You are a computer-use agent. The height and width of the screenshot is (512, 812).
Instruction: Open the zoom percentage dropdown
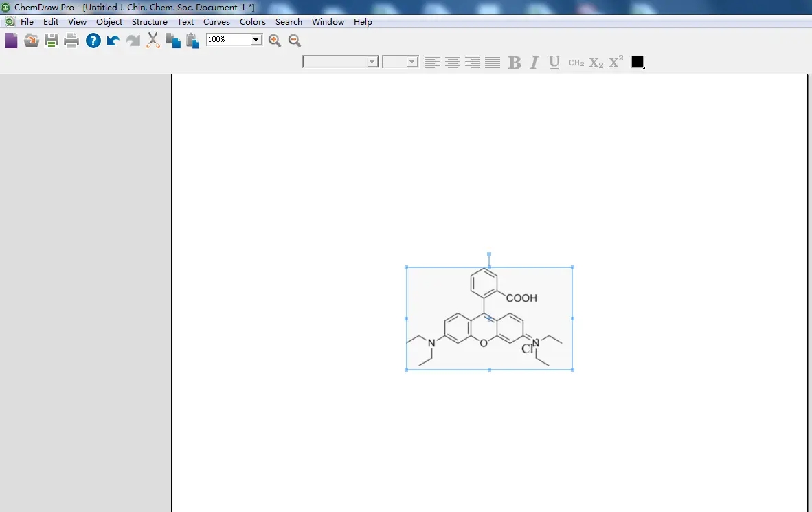click(255, 39)
